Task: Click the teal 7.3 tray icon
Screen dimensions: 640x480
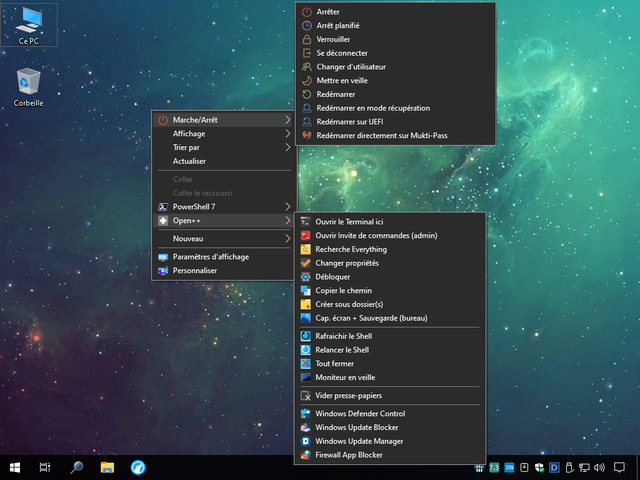Action: click(x=494, y=467)
